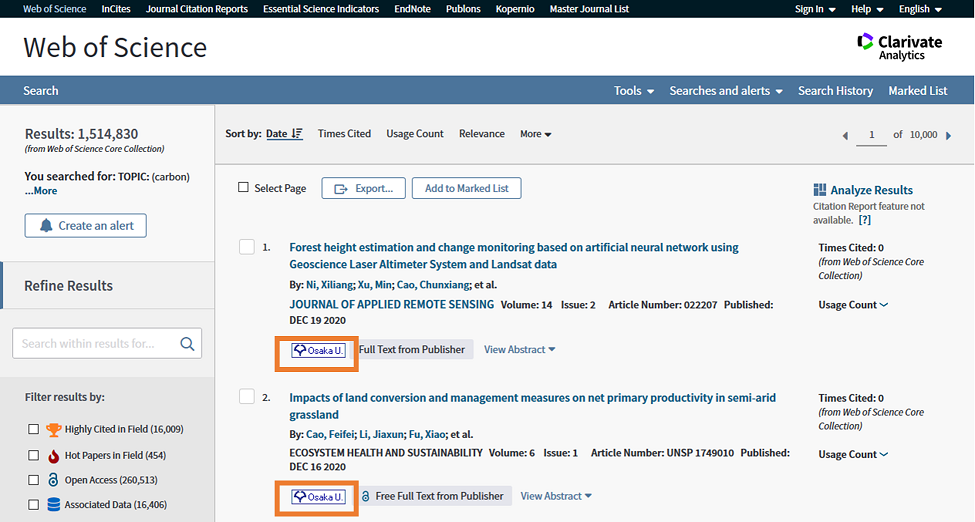Enable Open Access filter checkbox
The image size is (975, 522).
point(34,480)
